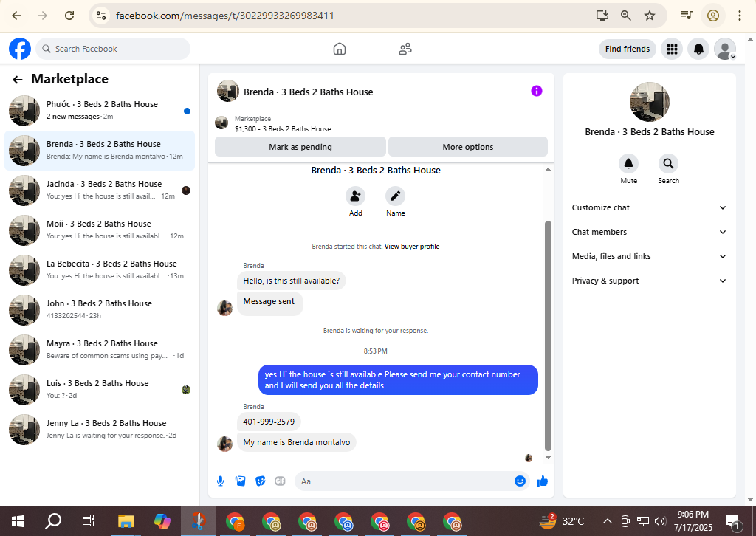Screen dimensions: 756x536
Task: Open View buyer profile link
Action: tap(412, 247)
